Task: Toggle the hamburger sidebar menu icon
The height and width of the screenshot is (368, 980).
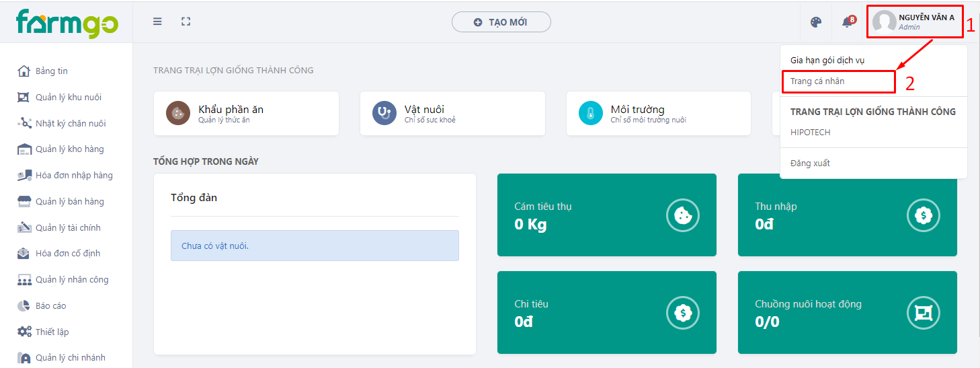Action: tap(157, 22)
